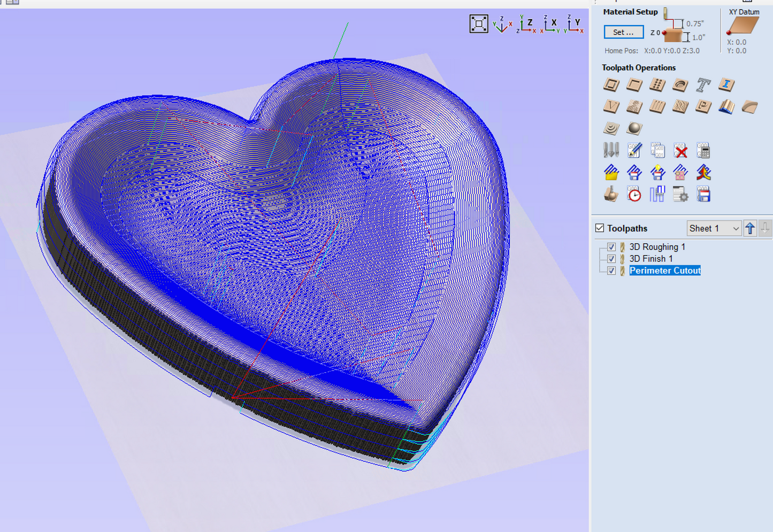Open the Sheet 1 dropdown

click(714, 228)
